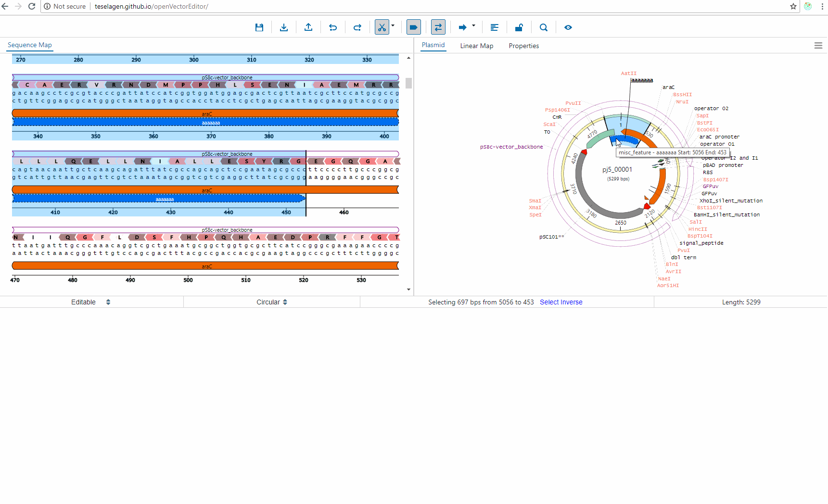Screen dimensions: 828x504
Task: Click the araC label on plasmid map
Action: (x=668, y=88)
